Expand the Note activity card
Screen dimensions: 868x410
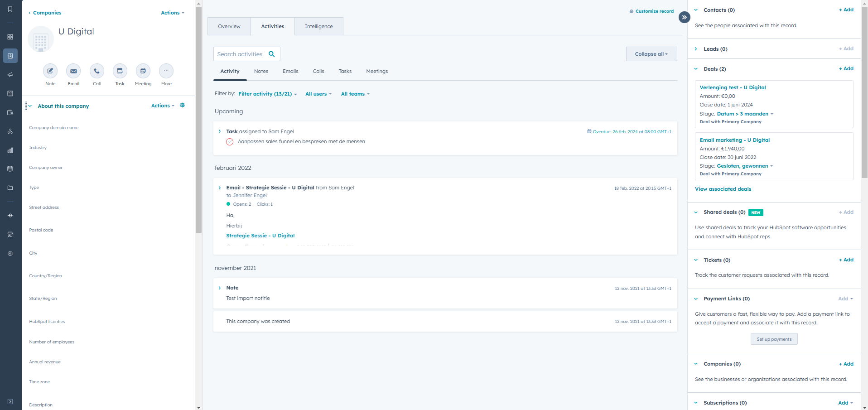point(220,288)
